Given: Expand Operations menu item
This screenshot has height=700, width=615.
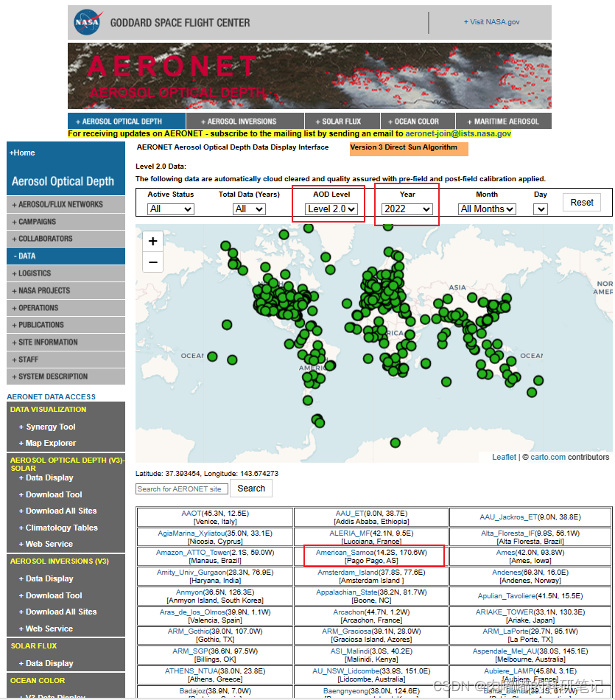Looking at the screenshot, I should coord(66,308).
